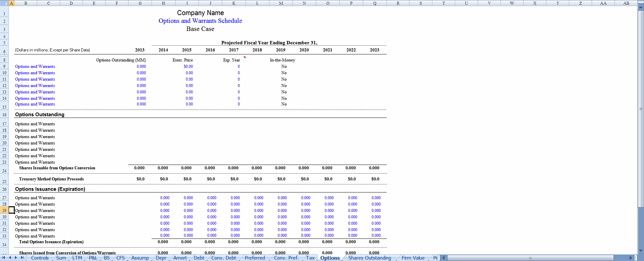Click the Projected Fiscal Year Ending header
644x261 pixels.
pyautogui.click(x=269, y=43)
